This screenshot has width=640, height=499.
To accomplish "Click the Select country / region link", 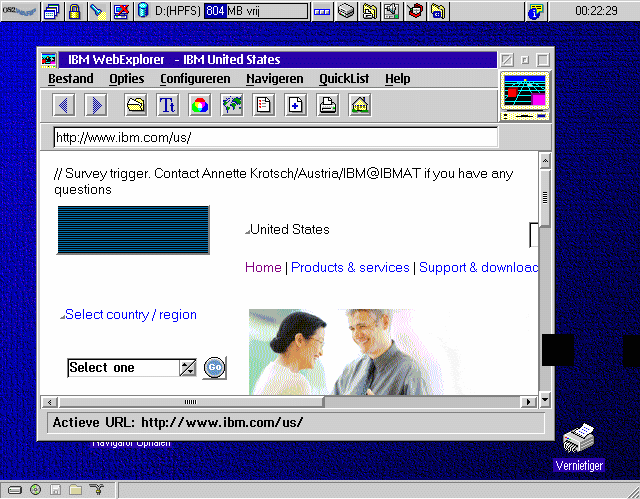I will (x=131, y=315).
